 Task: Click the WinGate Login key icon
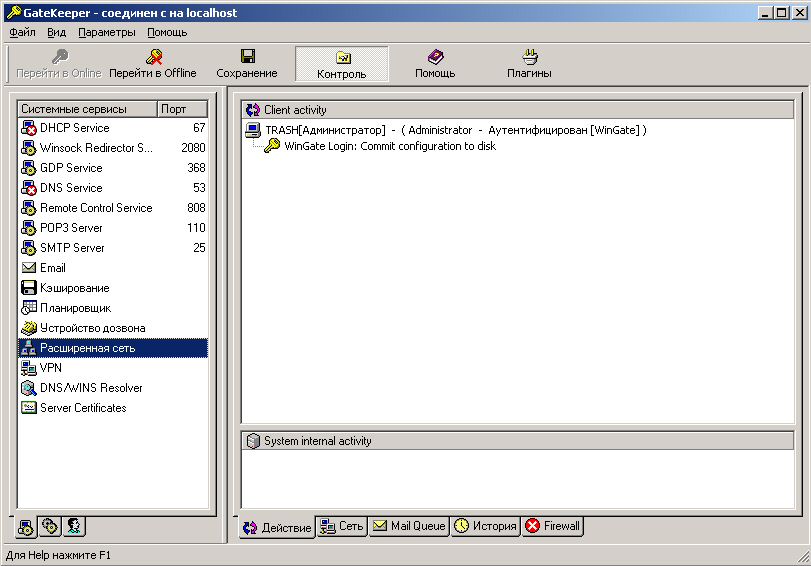click(272, 146)
